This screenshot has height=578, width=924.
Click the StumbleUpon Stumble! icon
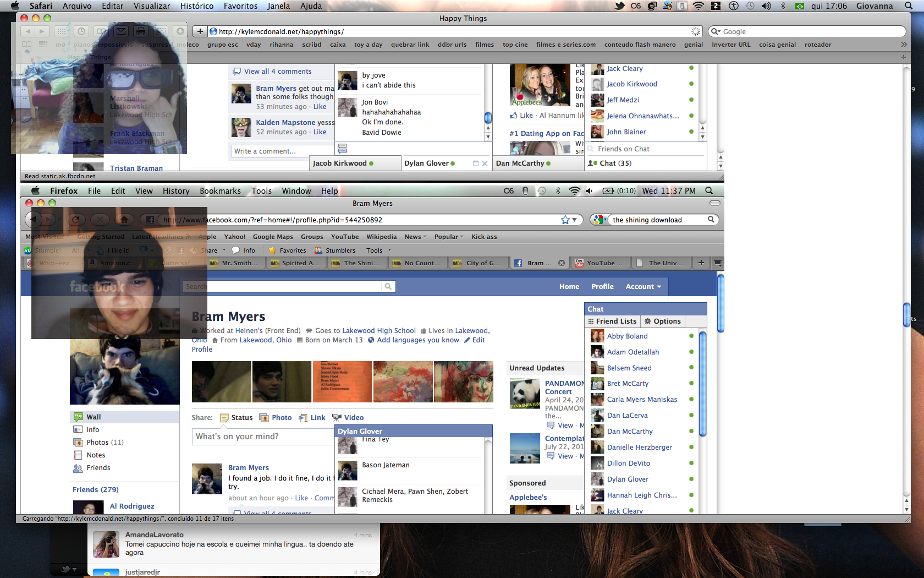(28, 250)
